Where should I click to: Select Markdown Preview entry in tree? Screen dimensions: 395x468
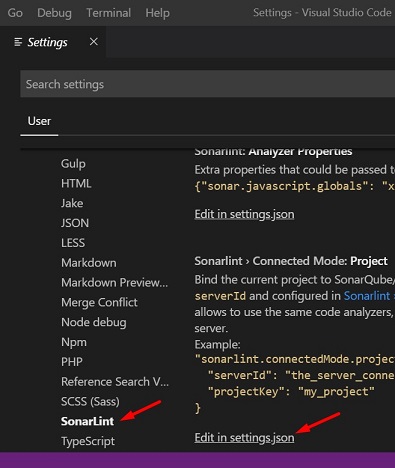point(115,283)
